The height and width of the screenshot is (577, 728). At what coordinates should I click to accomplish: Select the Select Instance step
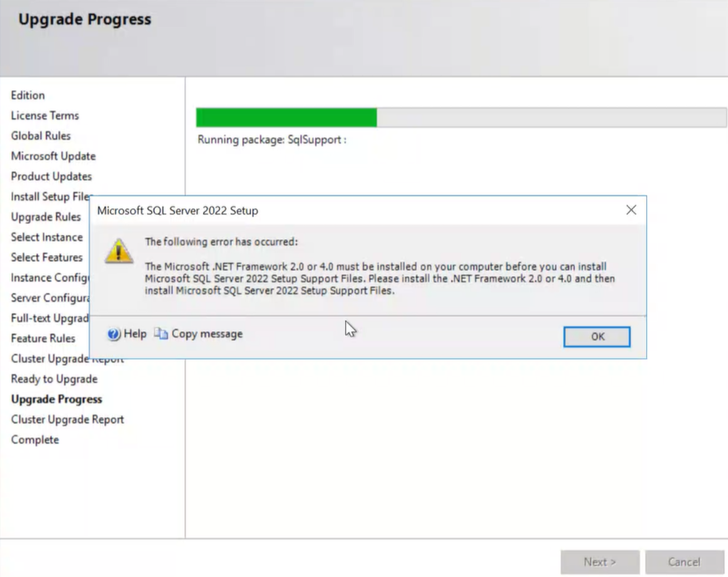click(47, 237)
